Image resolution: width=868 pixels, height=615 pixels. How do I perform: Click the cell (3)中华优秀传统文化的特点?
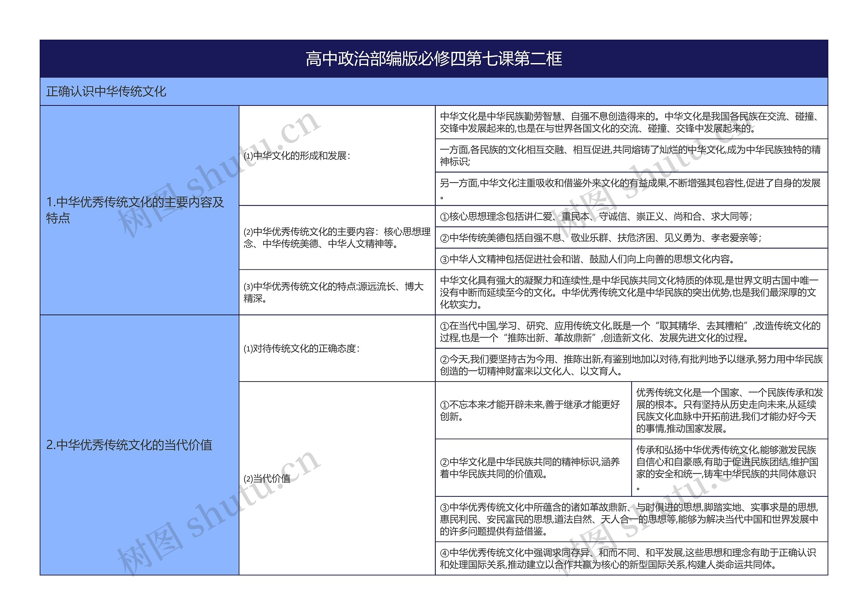pos(337,292)
